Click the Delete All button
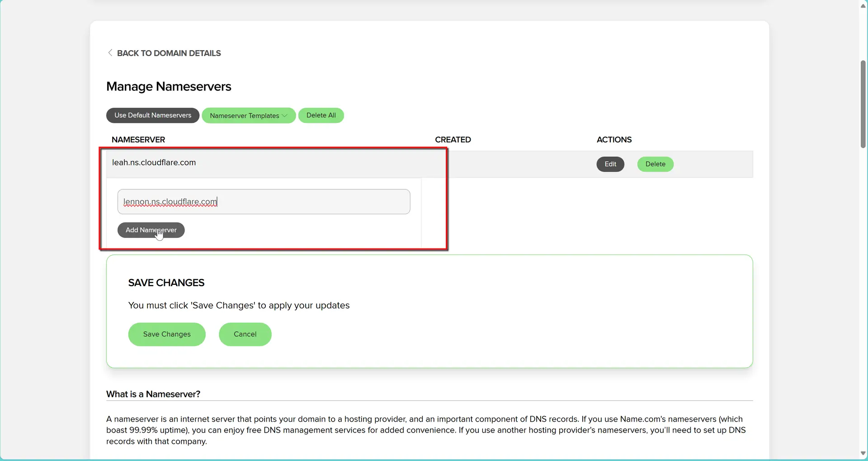 [321, 115]
